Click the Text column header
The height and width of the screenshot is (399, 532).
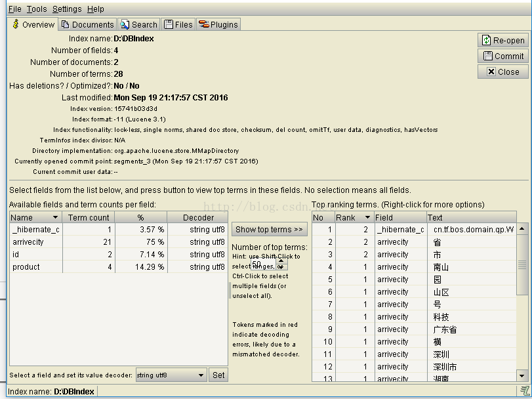[472, 217]
